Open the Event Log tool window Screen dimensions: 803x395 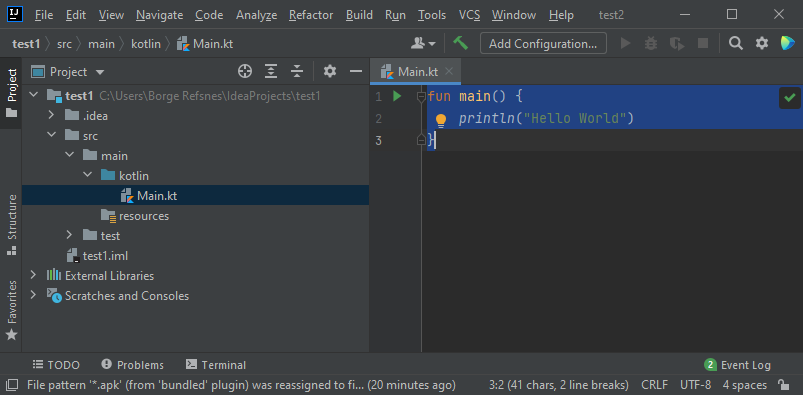tap(737, 365)
